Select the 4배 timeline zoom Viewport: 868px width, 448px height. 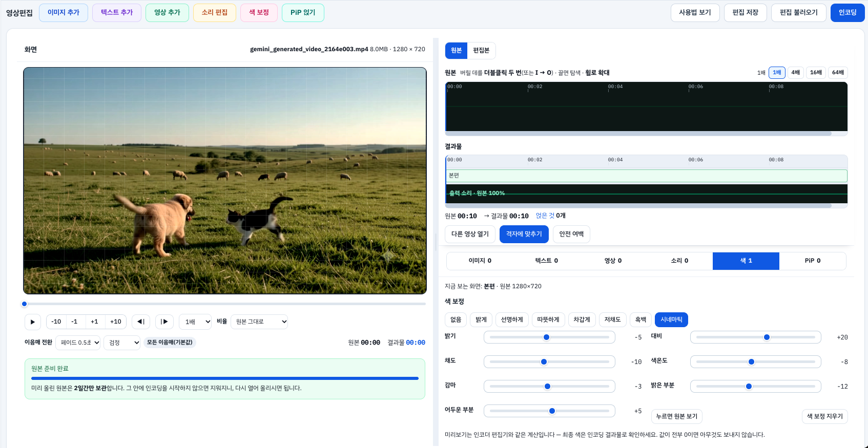click(x=795, y=73)
